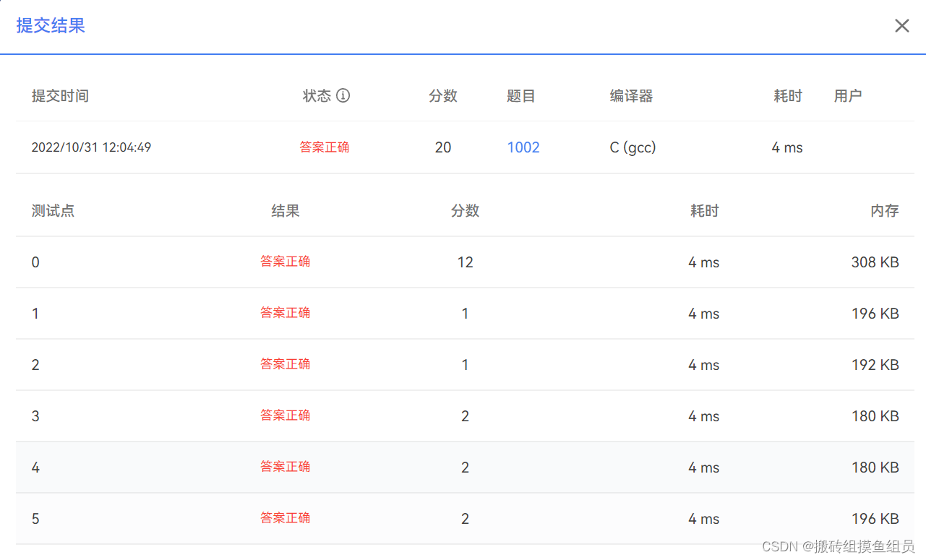Click 答案正确 result of test point 3
This screenshot has height=560, width=926.
[x=285, y=415]
